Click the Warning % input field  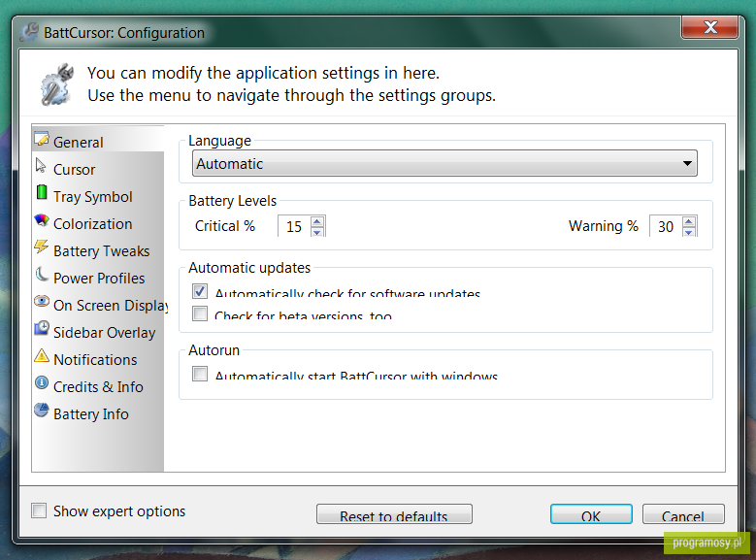[x=666, y=226]
